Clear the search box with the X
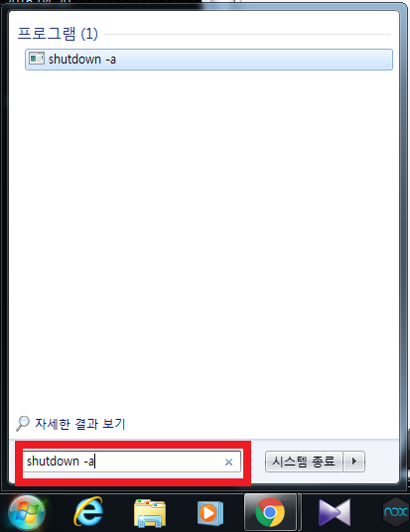 coord(228,462)
